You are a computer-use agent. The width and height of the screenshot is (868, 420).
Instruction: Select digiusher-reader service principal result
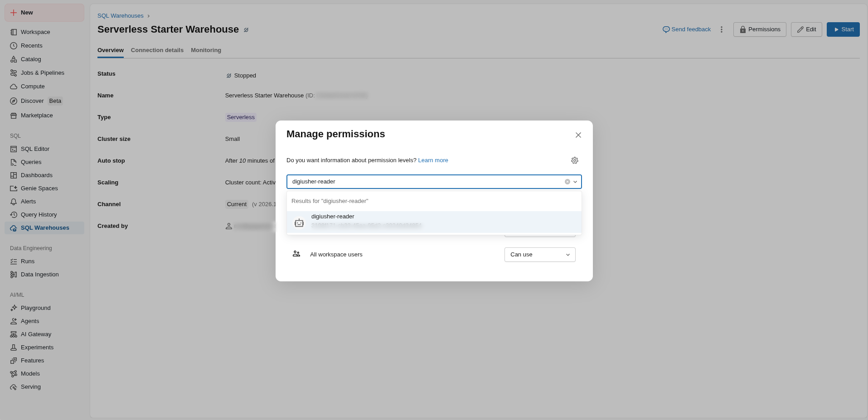(x=434, y=222)
